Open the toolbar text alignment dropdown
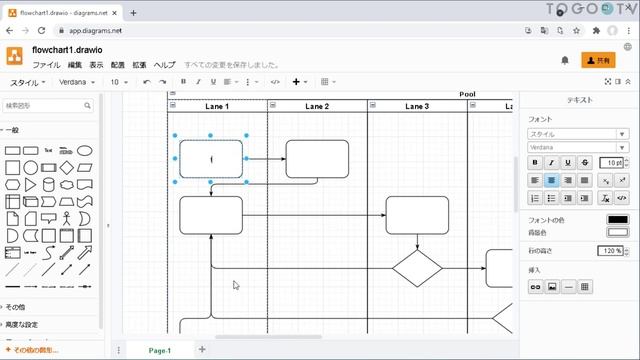Screen dimensions: 640x360 (231, 82)
